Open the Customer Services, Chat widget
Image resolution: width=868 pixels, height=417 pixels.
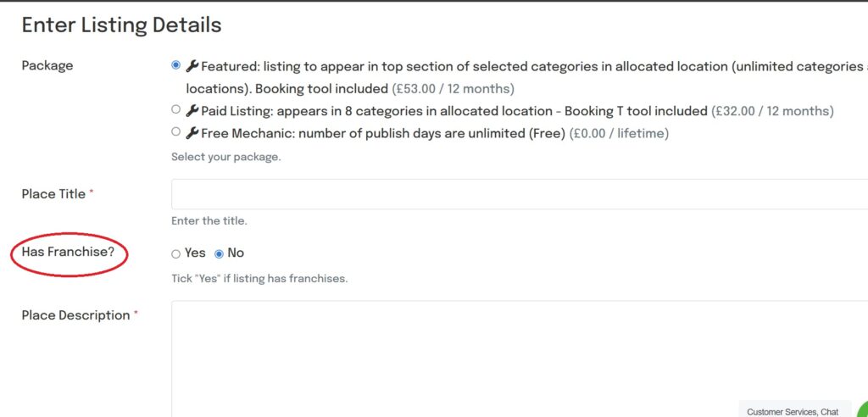(x=793, y=411)
